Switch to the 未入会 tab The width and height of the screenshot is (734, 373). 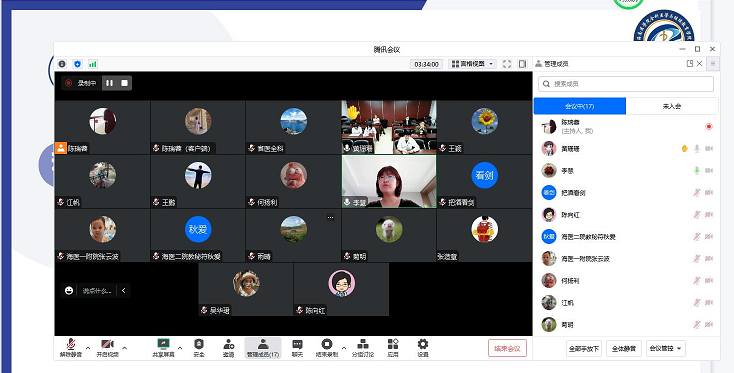(x=672, y=106)
